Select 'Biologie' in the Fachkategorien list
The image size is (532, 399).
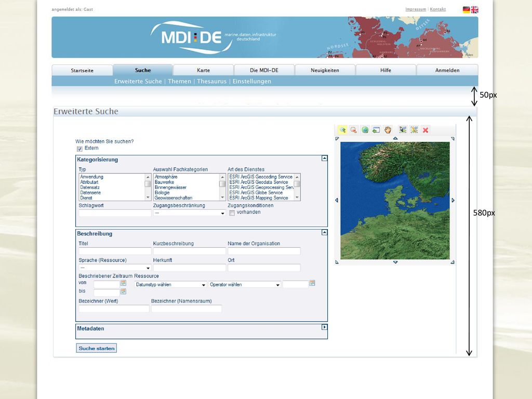[x=162, y=193]
